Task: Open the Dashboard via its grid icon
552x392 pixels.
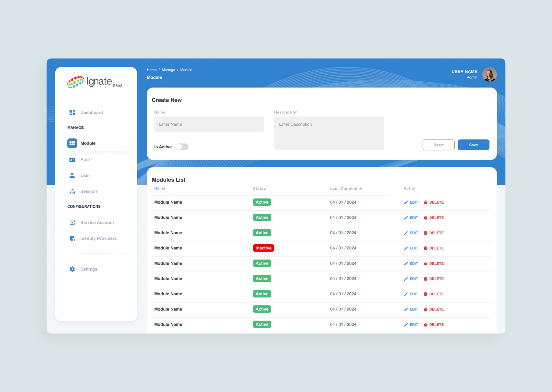Action: [72, 112]
